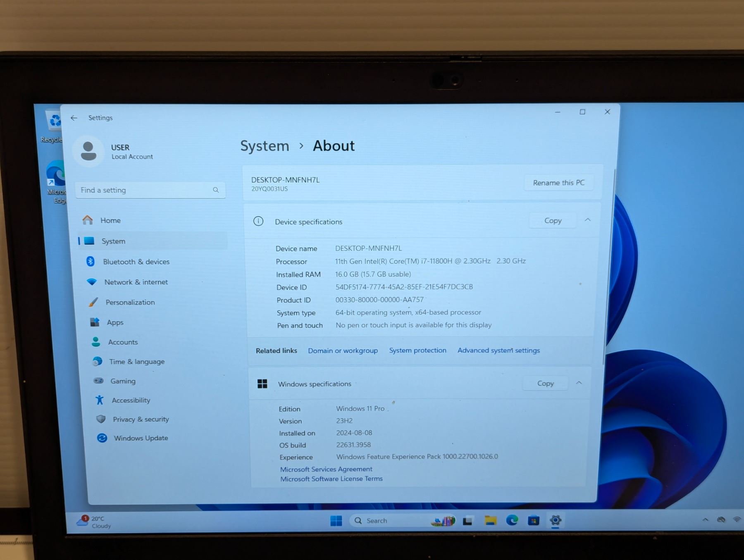The image size is (744, 560).
Task: Open Bluetooth & devices settings
Action: tap(136, 262)
